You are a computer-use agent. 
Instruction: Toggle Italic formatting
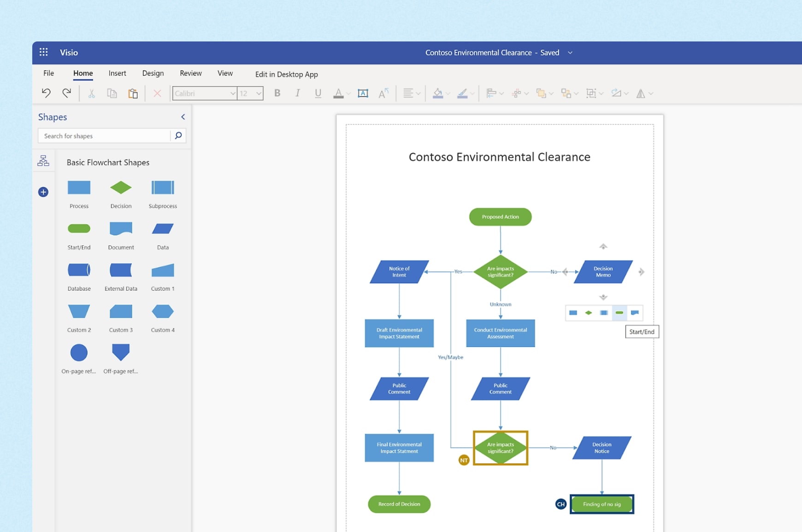(298, 93)
